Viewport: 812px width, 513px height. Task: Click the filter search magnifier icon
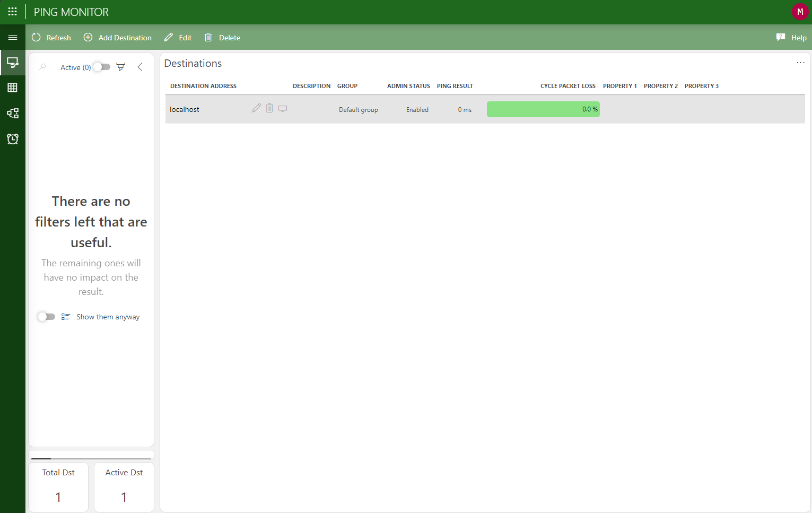pyautogui.click(x=43, y=67)
